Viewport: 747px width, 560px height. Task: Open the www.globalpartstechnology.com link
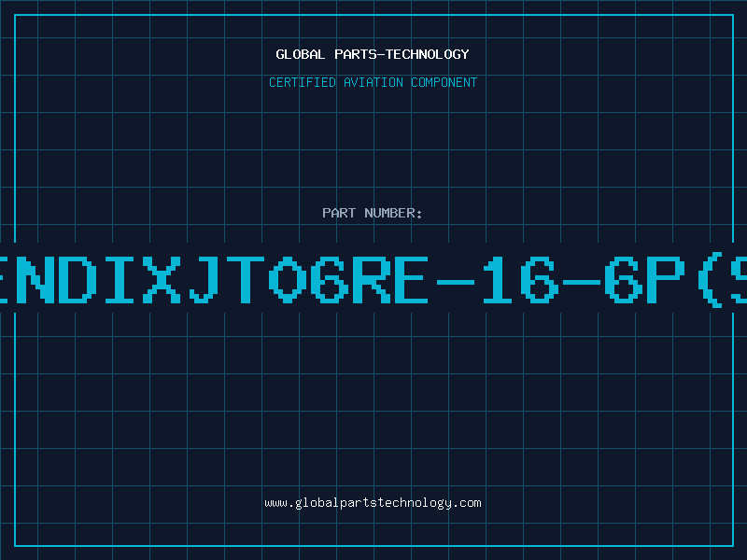tap(373, 503)
